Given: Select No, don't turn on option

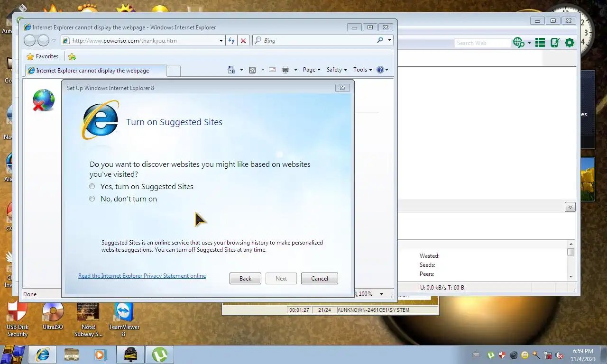Looking at the screenshot, I should (123, 199).
